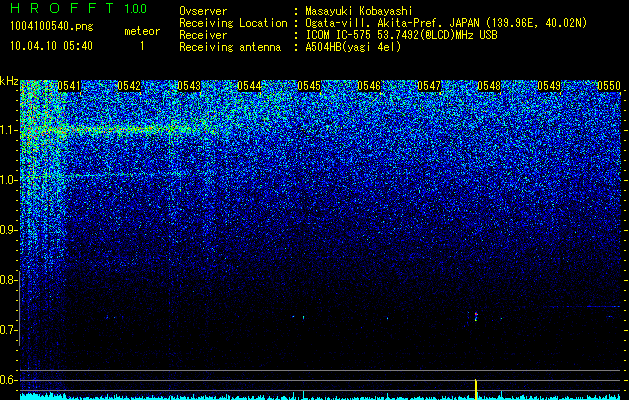This screenshot has width=629, height=400.
Task: Click the red-yellow meteor echo near 0548
Action: [x=476, y=316]
